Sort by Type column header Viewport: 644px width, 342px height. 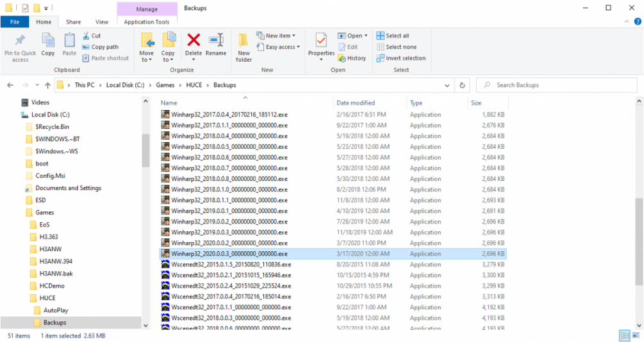click(436, 102)
